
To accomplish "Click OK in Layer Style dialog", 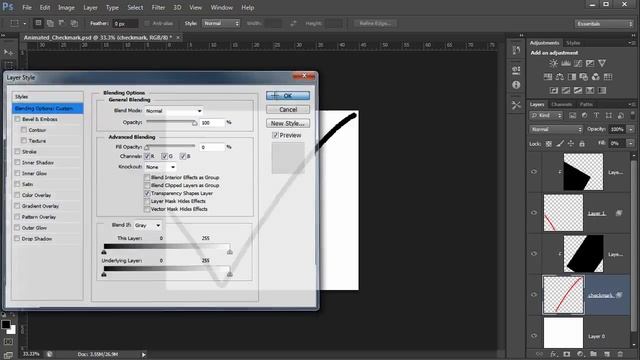I will (x=288, y=96).
